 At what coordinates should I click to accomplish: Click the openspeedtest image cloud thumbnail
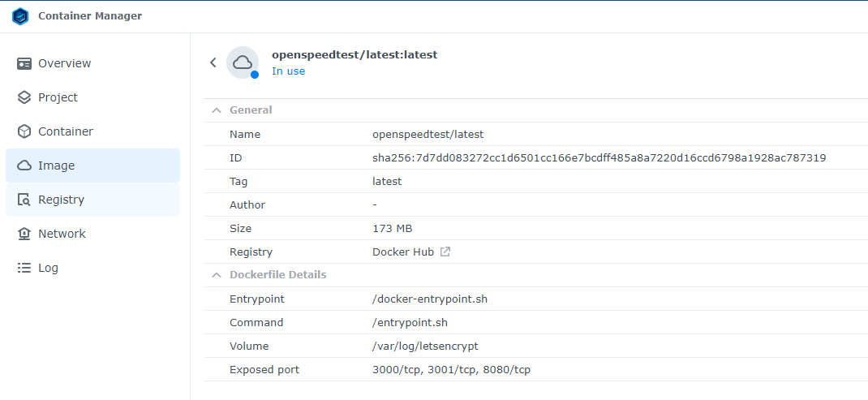coord(242,62)
